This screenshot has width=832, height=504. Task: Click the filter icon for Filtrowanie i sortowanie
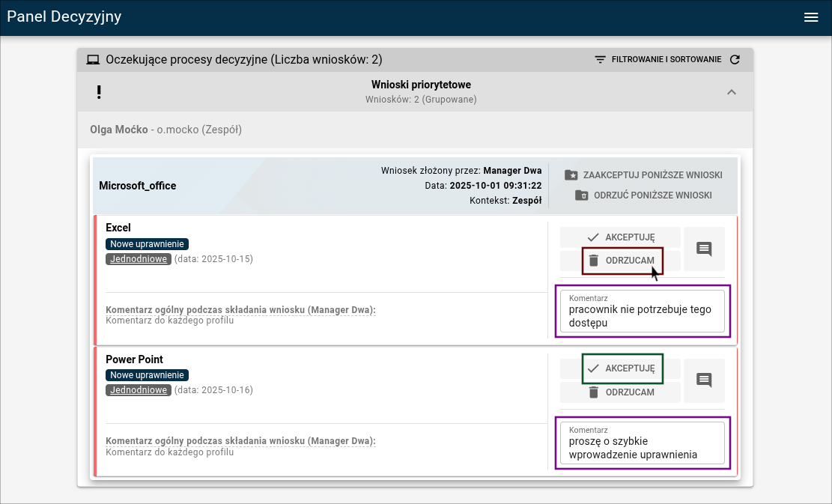pos(600,60)
